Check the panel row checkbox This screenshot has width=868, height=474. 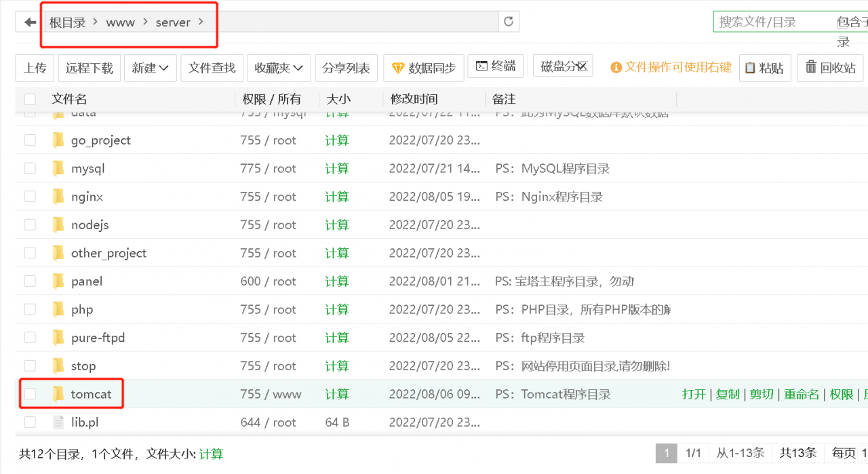pyautogui.click(x=30, y=281)
